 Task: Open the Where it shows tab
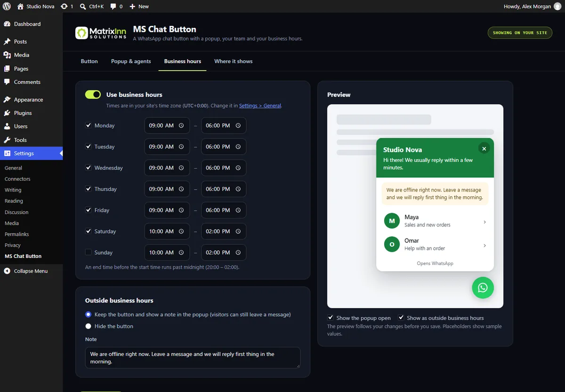pyautogui.click(x=234, y=61)
